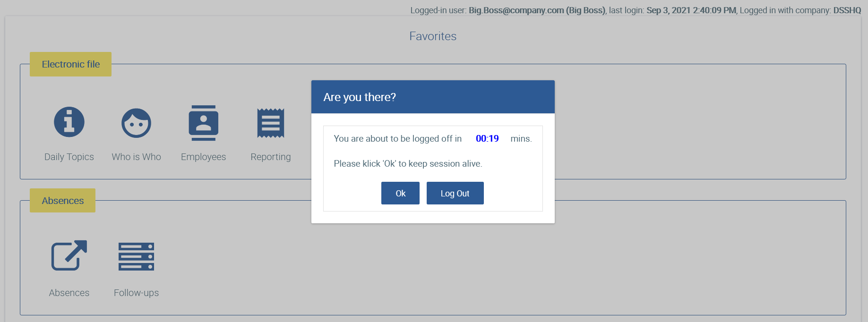Click the Favorites heading
Viewport: 868px width, 322px height.
click(433, 36)
